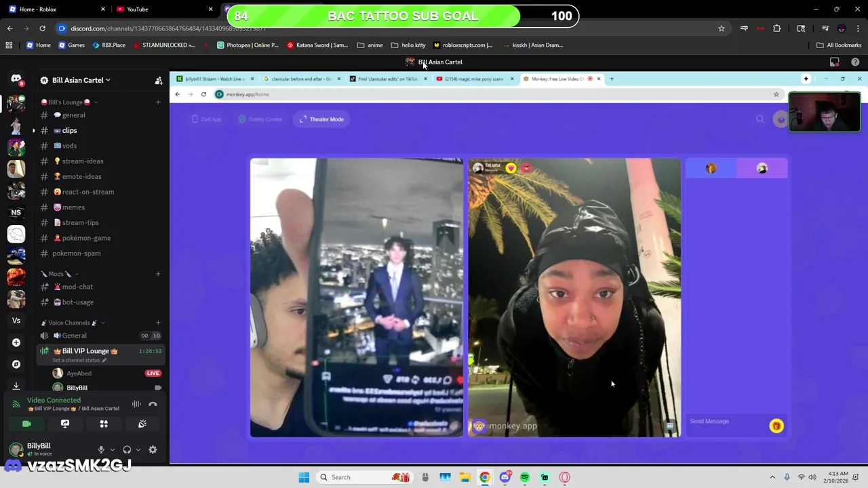Deafen with the headphones icon
Screen dimensions: 868x488
click(x=127, y=449)
